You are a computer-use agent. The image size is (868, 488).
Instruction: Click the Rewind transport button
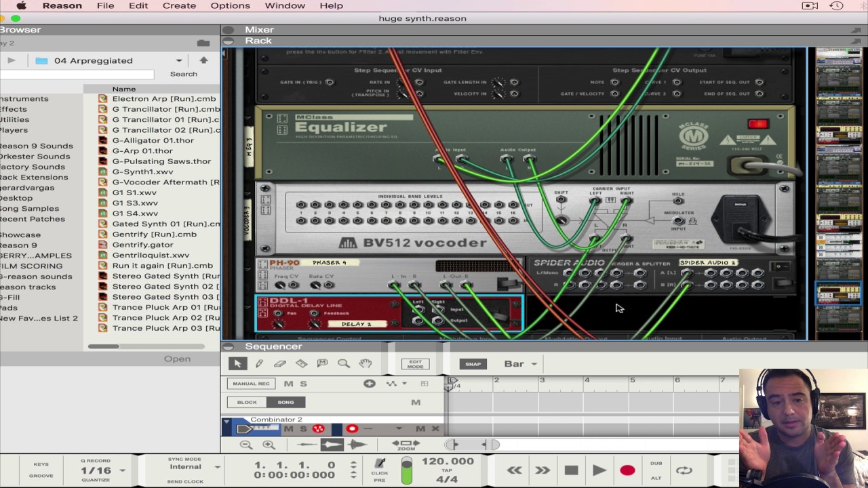[x=514, y=470]
